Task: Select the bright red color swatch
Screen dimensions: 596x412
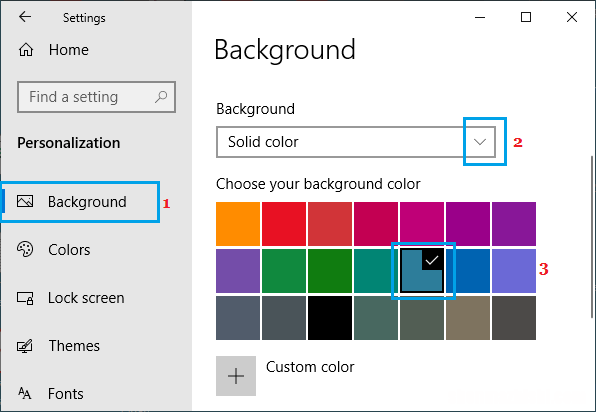Action: [284, 224]
